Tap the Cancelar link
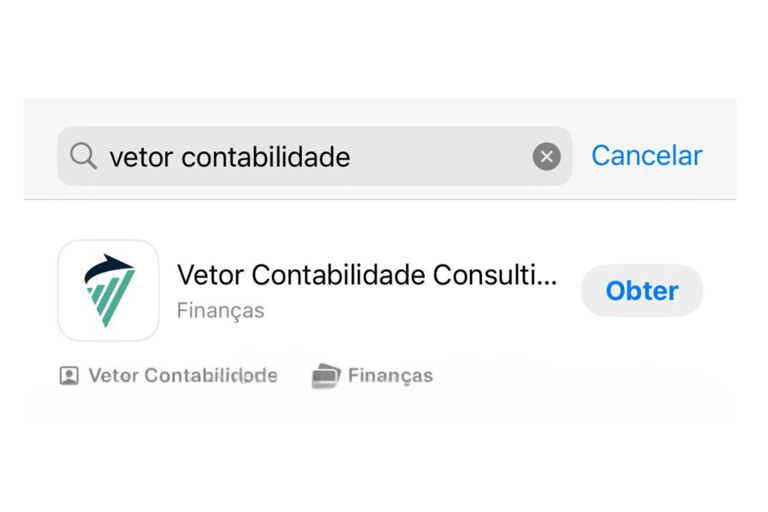The height and width of the screenshot is (512, 768). click(647, 156)
